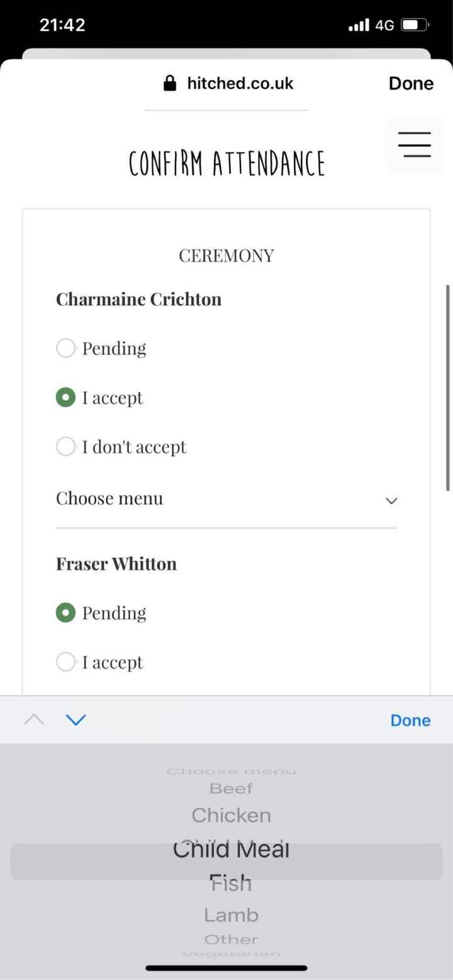Open the Choose menu dropdown

[226, 499]
